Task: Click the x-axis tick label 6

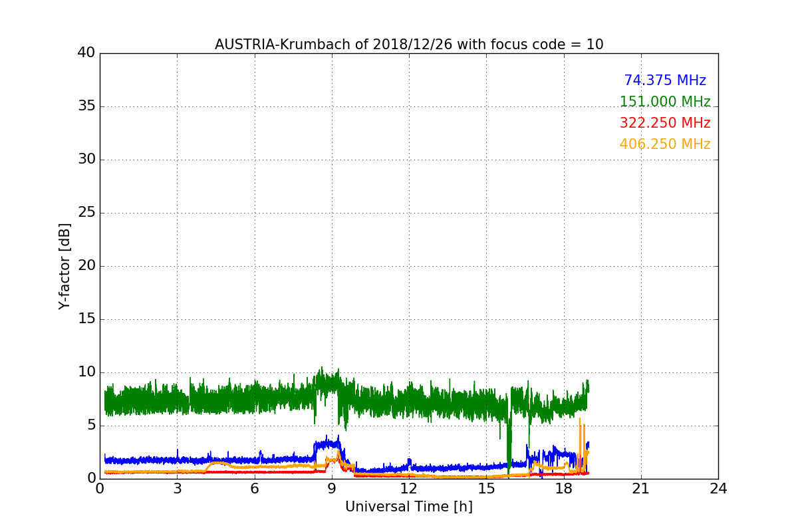Action: click(254, 489)
